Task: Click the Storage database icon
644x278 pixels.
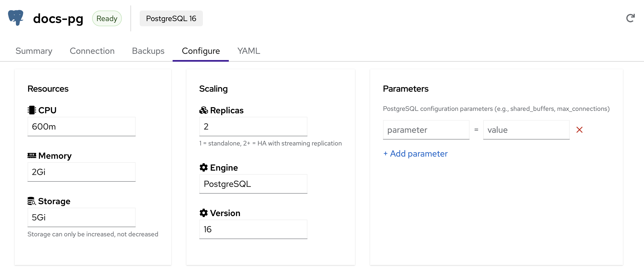Action: pyautogui.click(x=32, y=201)
